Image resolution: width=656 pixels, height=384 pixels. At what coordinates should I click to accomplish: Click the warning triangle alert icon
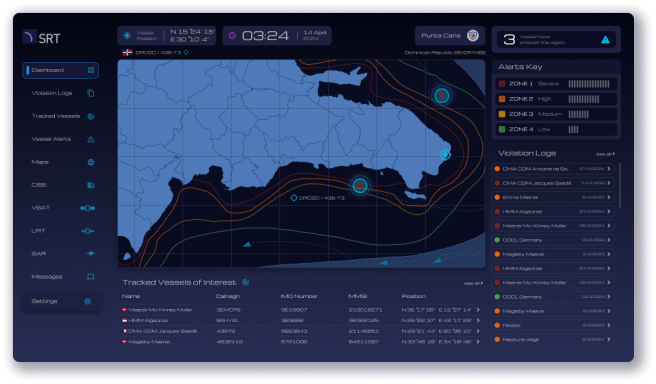coord(605,40)
